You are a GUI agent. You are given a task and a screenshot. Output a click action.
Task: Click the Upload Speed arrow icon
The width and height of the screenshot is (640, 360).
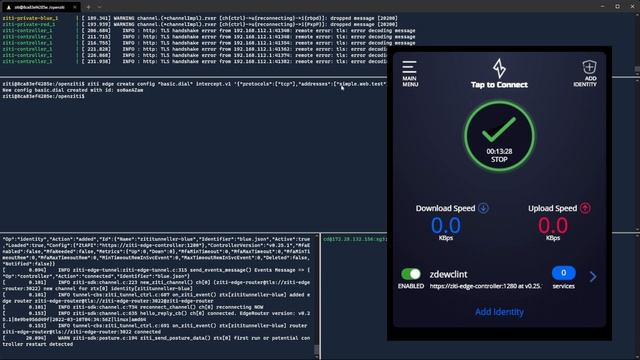585,208
